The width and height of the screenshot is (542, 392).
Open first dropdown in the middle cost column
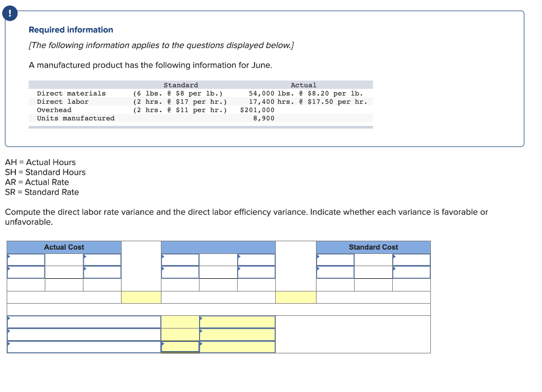click(x=180, y=259)
